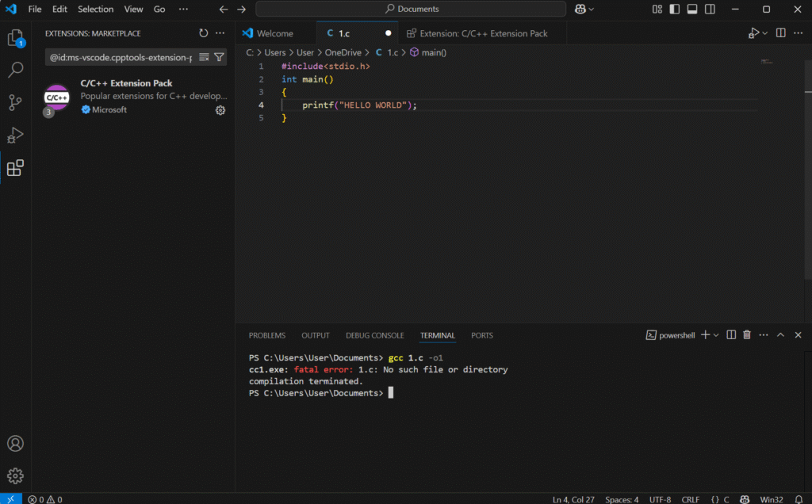Kill the terminal with trash icon
This screenshot has width=812, height=504.
[746, 335]
